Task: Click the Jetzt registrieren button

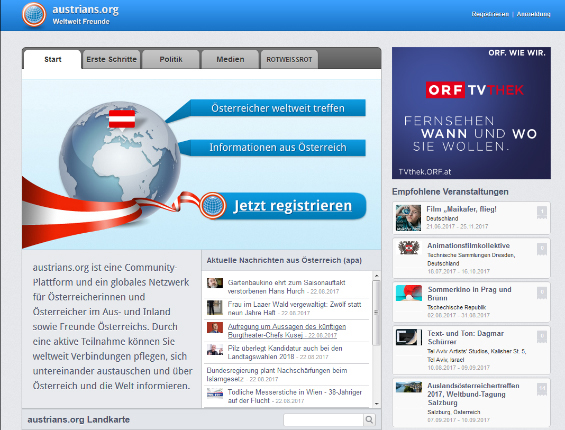Action: (x=293, y=206)
